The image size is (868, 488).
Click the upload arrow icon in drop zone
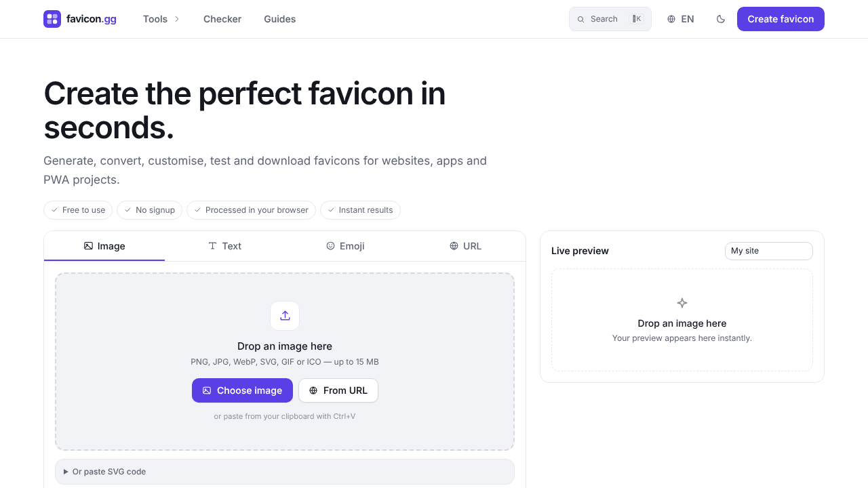(x=285, y=316)
